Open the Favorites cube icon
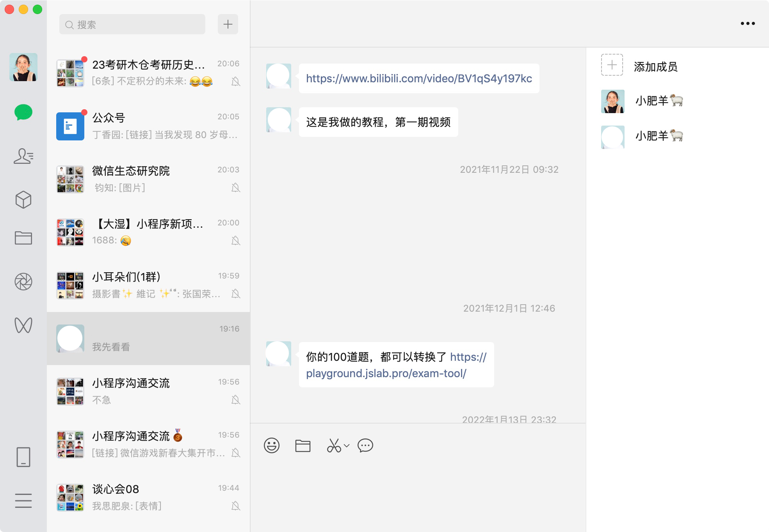This screenshot has width=769, height=532. click(x=23, y=199)
